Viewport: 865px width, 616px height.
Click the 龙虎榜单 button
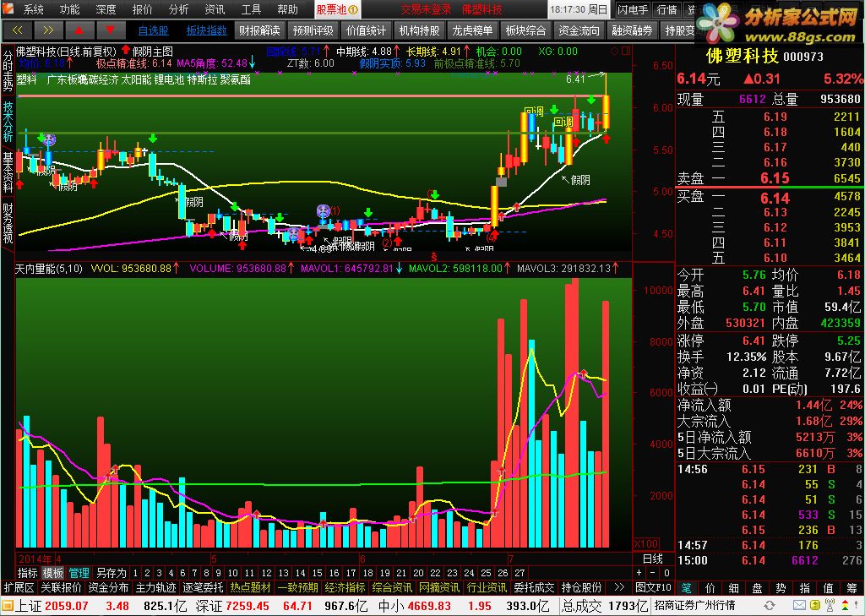(472, 30)
